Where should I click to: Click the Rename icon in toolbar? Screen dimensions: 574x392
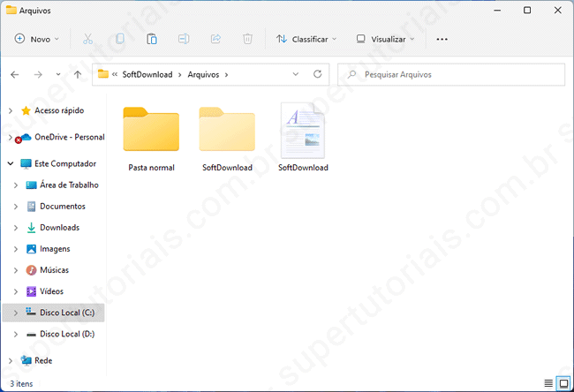(184, 39)
